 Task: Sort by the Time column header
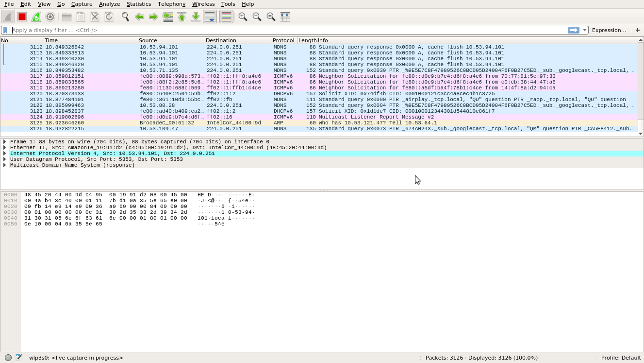click(91, 40)
